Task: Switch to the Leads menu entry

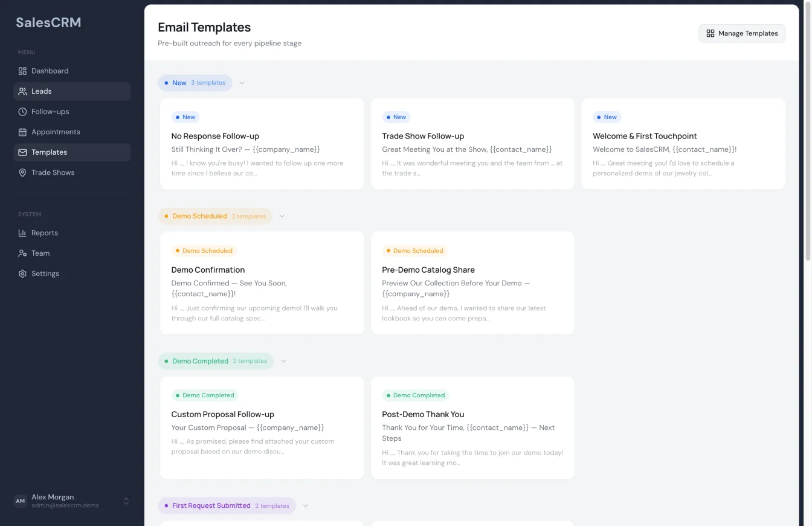Action: click(x=41, y=91)
